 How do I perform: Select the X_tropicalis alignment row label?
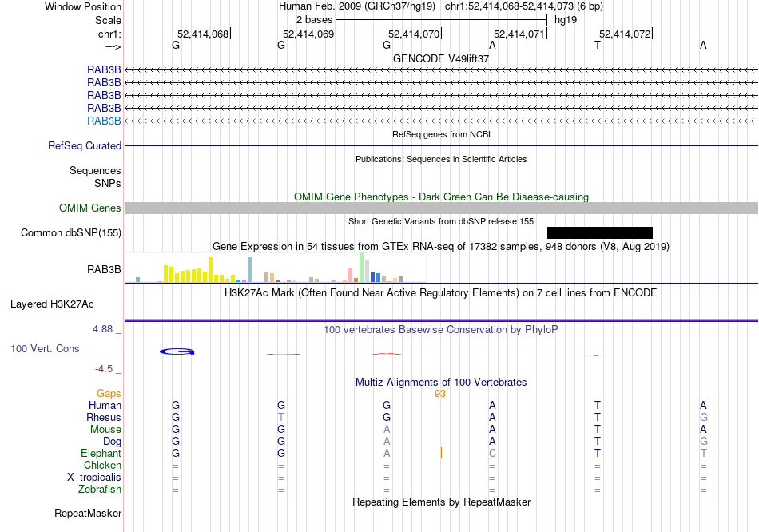(94, 478)
